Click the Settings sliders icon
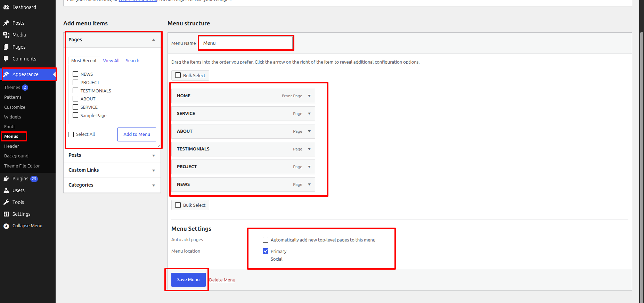 coord(6,214)
